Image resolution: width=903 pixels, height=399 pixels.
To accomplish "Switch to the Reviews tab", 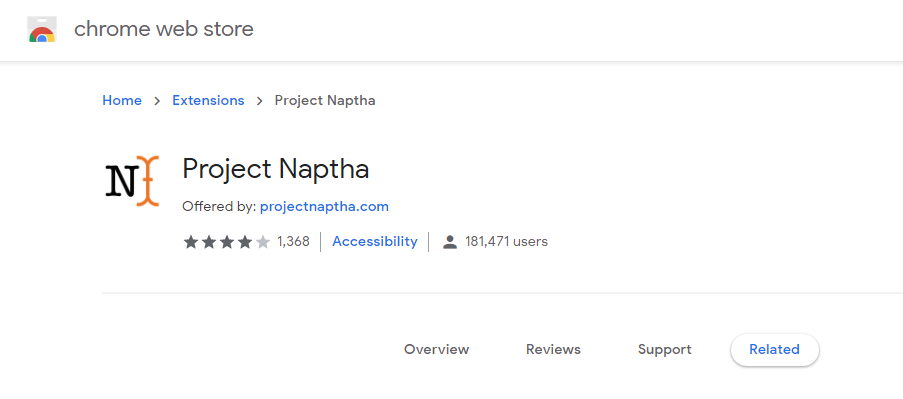I will (x=553, y=349).
